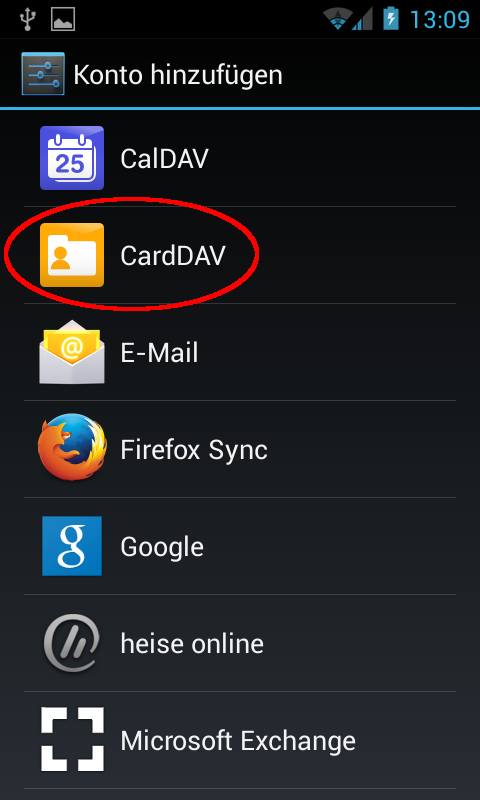Choose Microsoft Exchange account label

pyautogui.click(x=238, y=740)
